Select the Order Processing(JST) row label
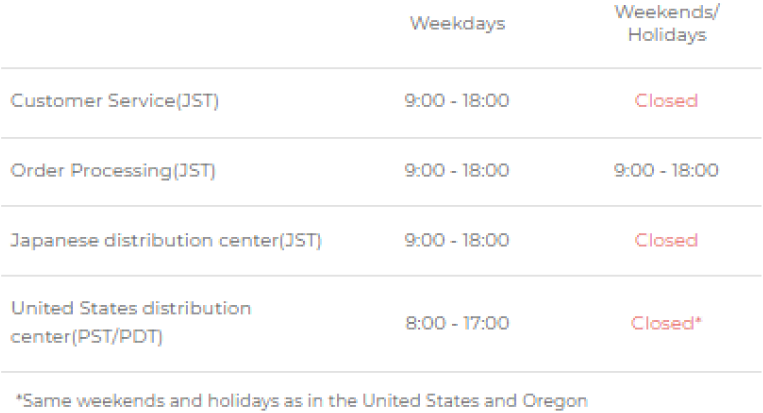 [x=113, y=171]
